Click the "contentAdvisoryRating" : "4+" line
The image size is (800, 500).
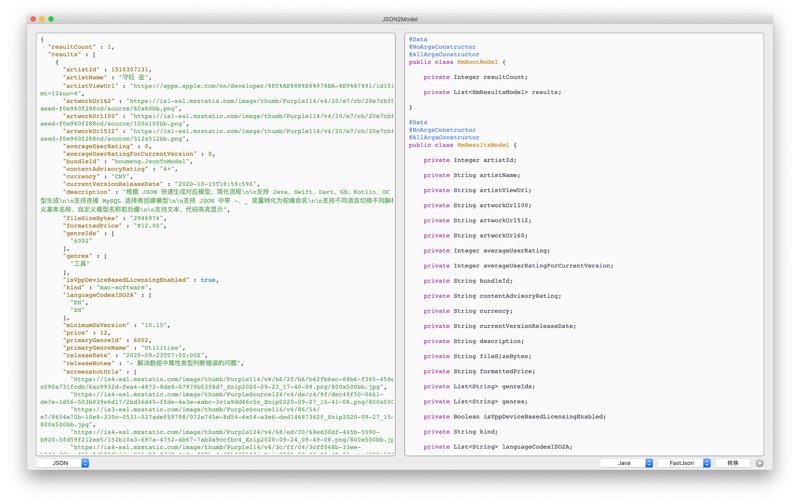click(120, 169)
